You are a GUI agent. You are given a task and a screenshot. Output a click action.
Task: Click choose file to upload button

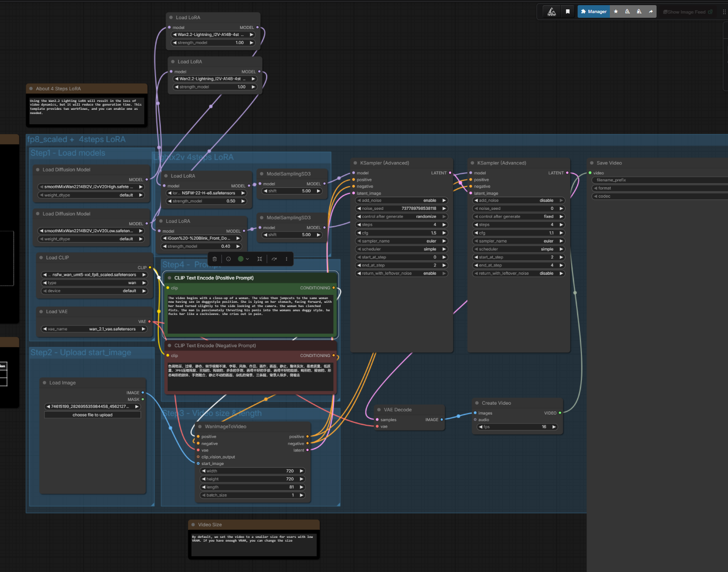coord(92,415)
